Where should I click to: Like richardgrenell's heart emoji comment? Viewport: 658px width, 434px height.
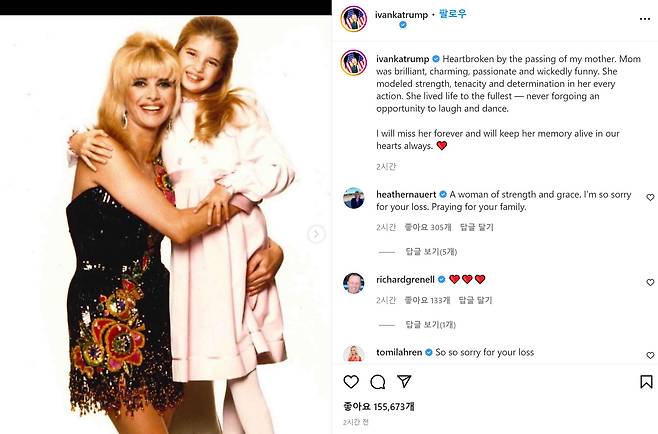coord(650,282)
